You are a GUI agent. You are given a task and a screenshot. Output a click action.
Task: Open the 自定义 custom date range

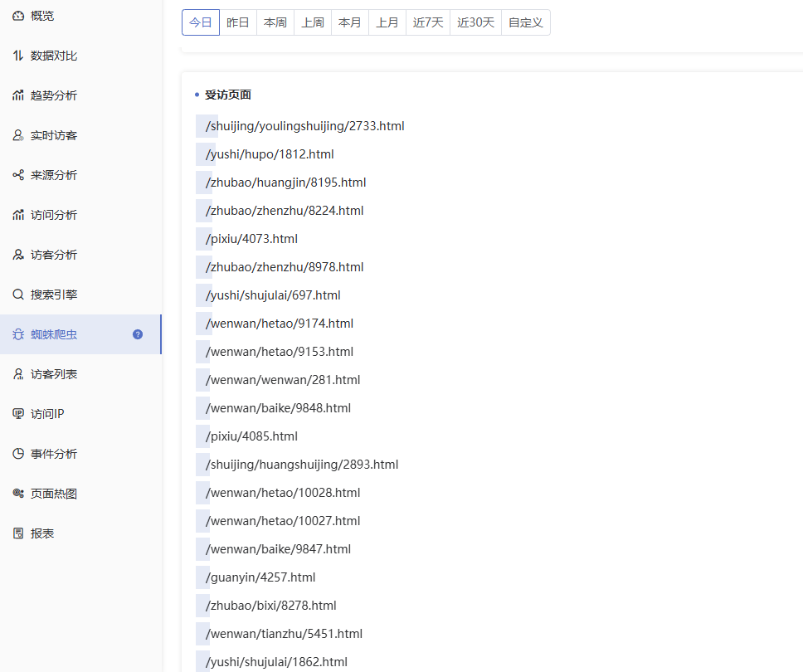pyautogui.click(x=525, y=22)
